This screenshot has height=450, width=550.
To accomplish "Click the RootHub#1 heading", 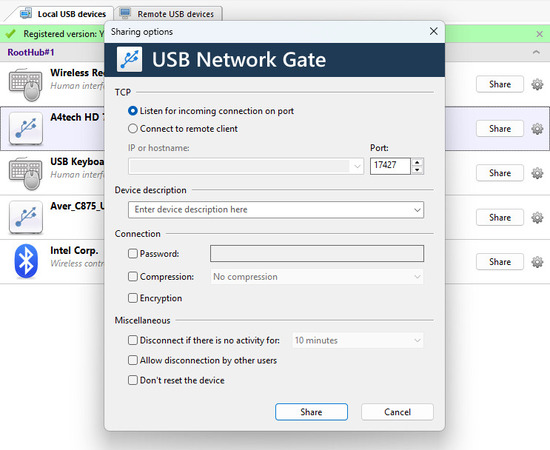I will [31, 53].
